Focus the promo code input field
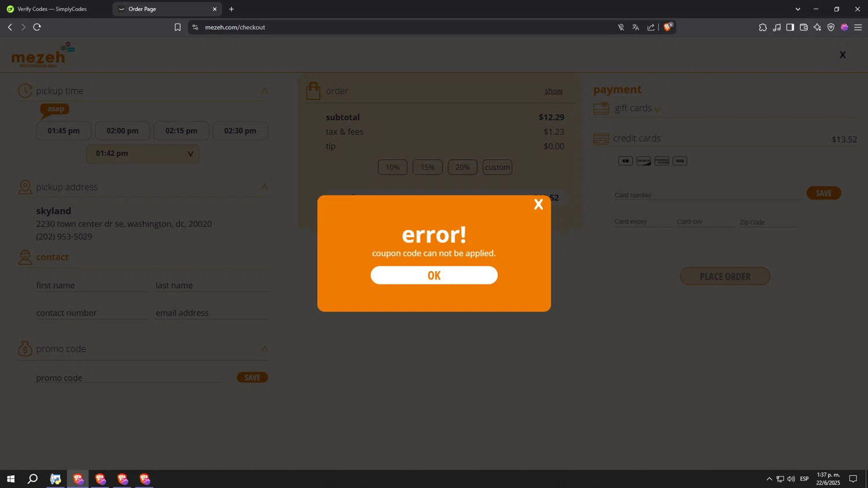The image size is (868, 488). click(x=130, y=378)
